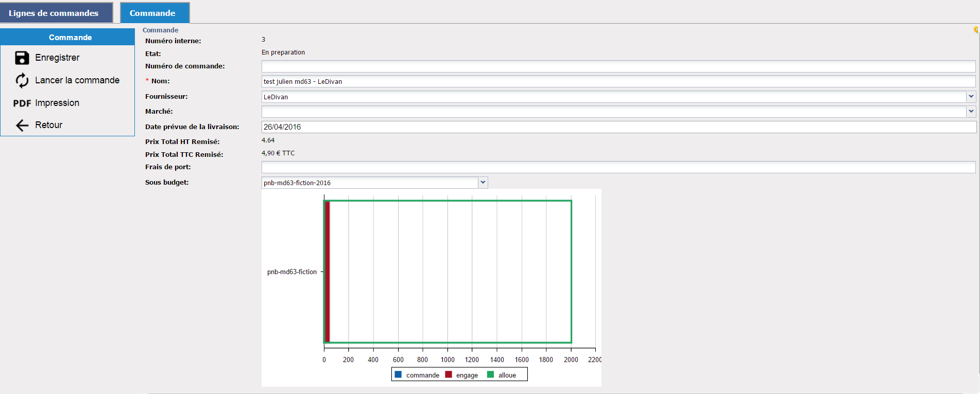Screen dimensions: 980x394
Task: Click the 4.64 HT price value
Action: click(x=268, y=140)
